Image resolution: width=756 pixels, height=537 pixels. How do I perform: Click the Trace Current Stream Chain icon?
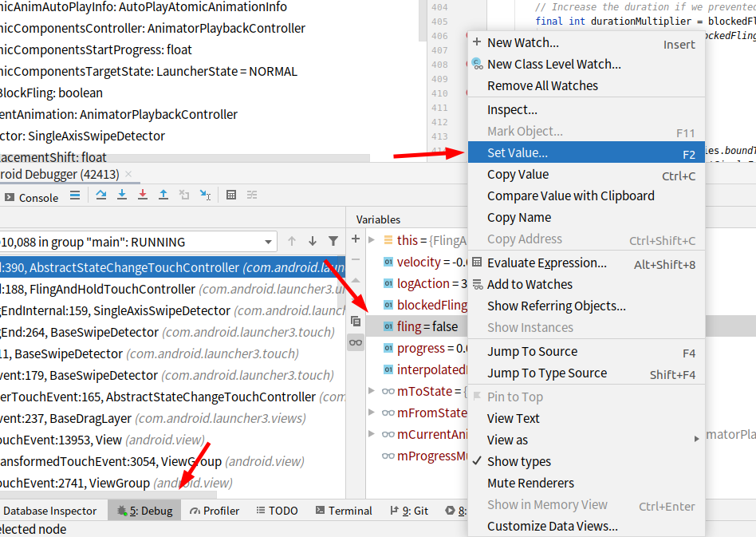point(252,195)
